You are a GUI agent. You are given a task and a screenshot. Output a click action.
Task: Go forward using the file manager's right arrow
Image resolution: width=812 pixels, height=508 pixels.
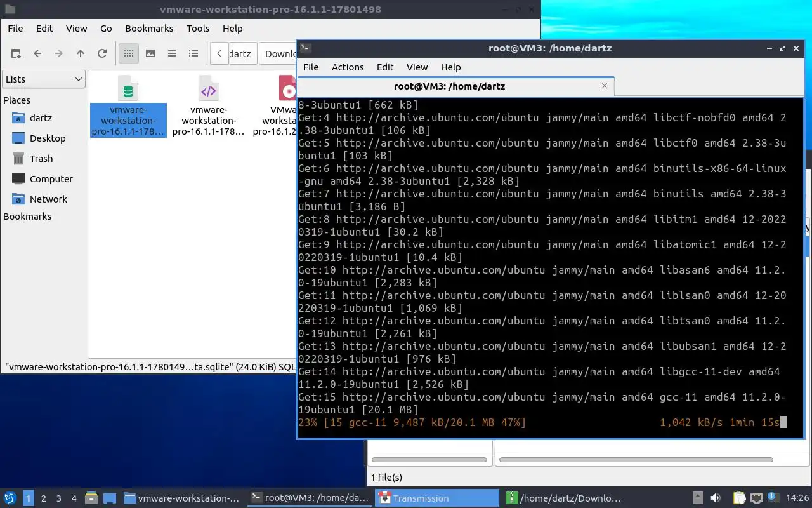(x=59, y=54)
